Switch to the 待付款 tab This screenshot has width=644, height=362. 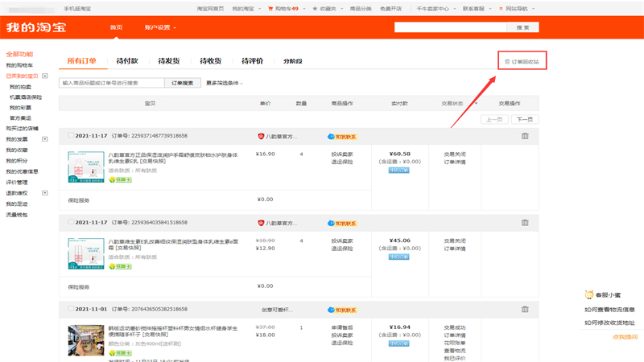click(x=127, y=61)
